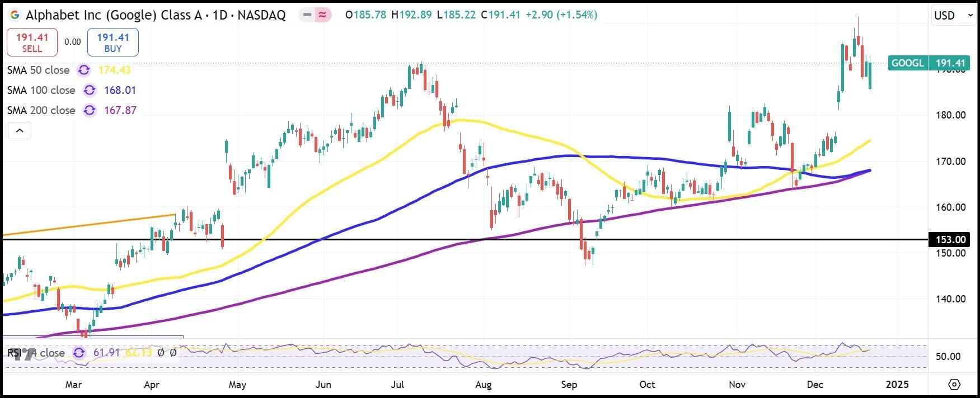This screenshot has width=980, height=398.
Task: Click the GOOGL 191.41 price label
Action: click(x=929, y=63)
